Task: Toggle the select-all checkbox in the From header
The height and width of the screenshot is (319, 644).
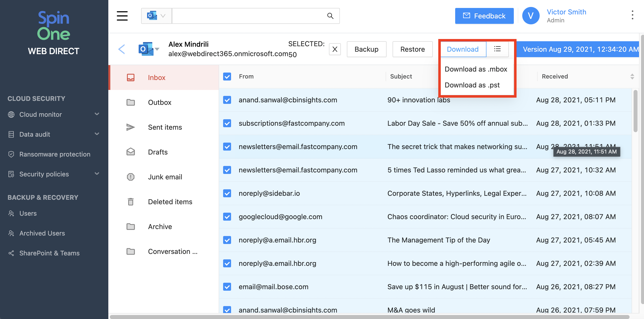Action: pyautogui.click(x=227, y=77)
